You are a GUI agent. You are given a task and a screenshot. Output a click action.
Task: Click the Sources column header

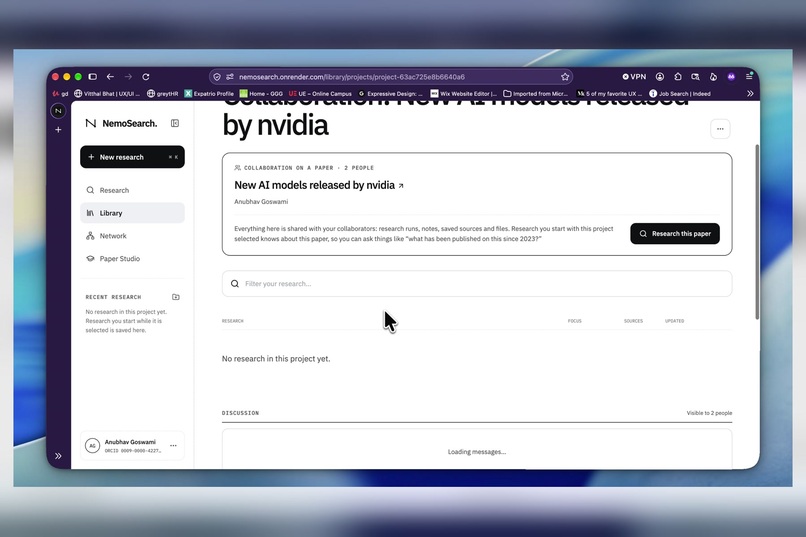click(x=633, y=321)
